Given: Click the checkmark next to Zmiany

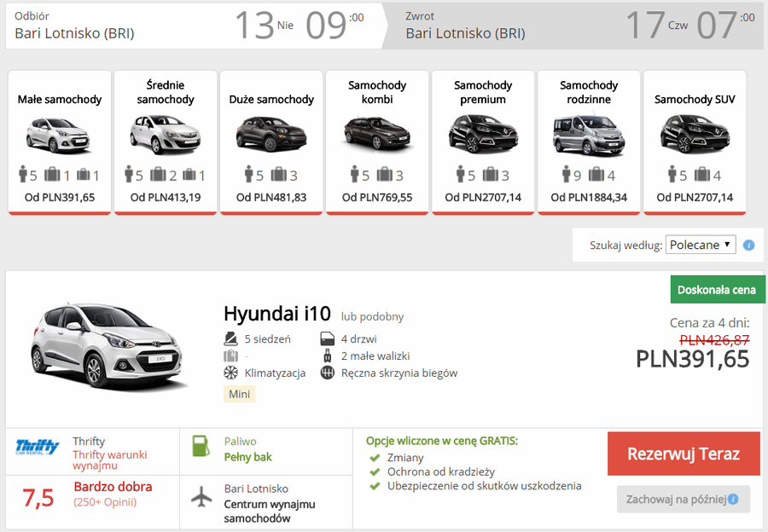Looking at the screenshot, I should tap(375, 458).
